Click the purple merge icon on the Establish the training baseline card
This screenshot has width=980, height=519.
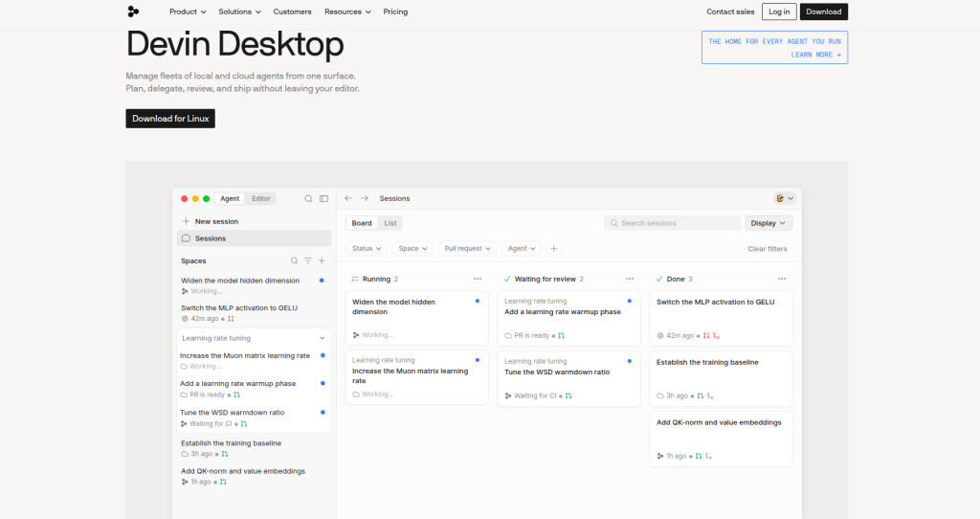pos(710,395)
